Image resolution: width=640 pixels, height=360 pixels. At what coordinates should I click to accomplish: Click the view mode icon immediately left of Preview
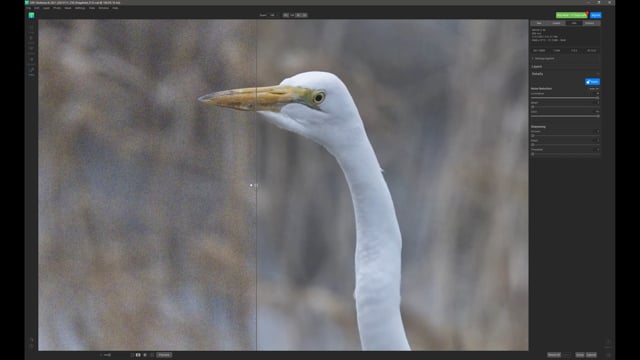[152, 355]
